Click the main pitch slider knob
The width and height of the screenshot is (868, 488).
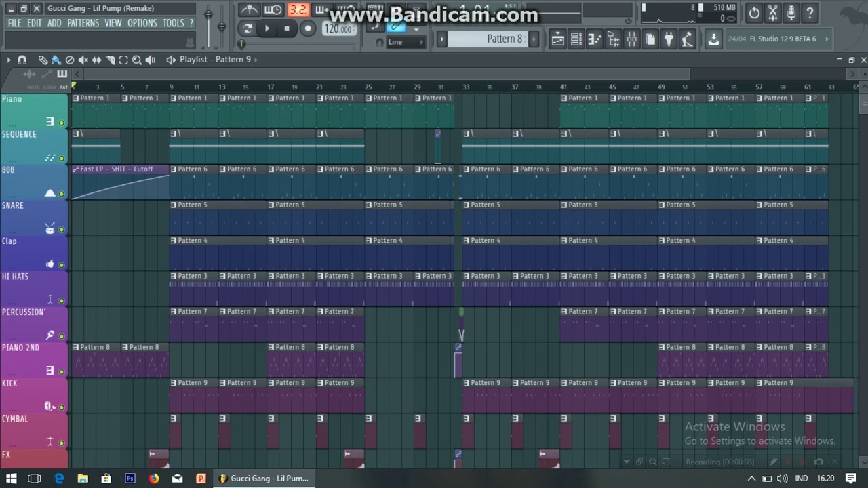(x=221, y=27)
